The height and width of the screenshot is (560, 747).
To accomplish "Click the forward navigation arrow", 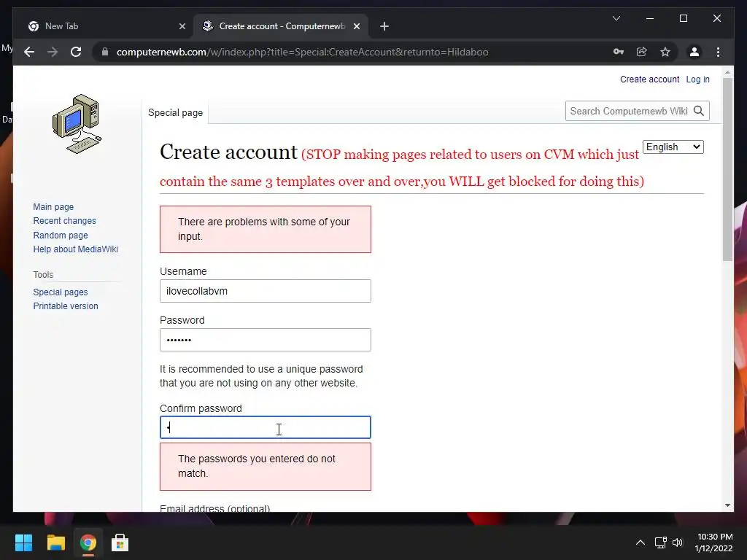I will pyautogui.click(x=53, y=52).
